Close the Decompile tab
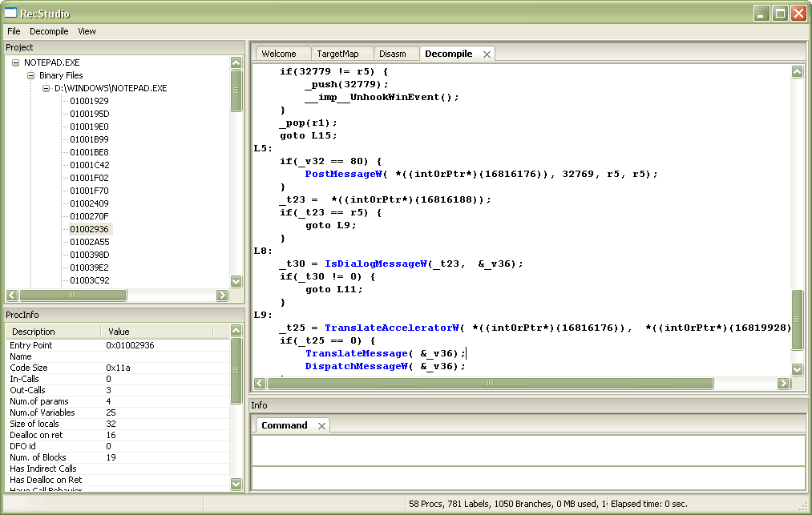Viewport: 812px width, 515px height. click(487, 54)
